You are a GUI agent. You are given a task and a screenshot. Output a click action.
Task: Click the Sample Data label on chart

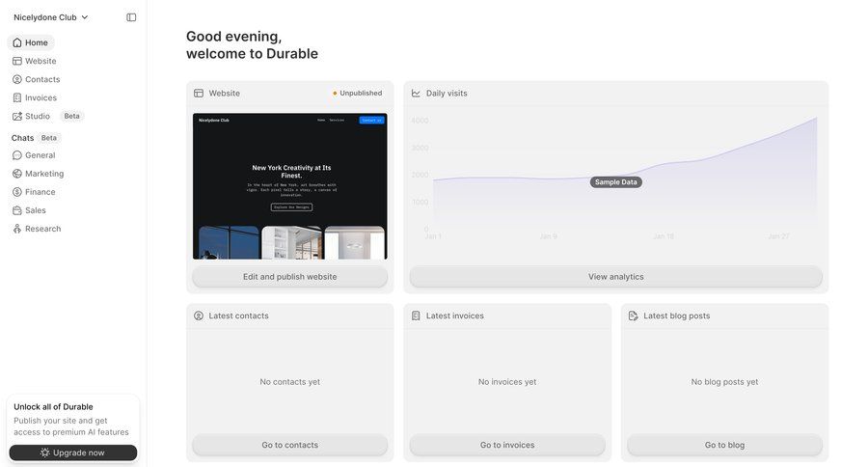click(x=615, y=182)
